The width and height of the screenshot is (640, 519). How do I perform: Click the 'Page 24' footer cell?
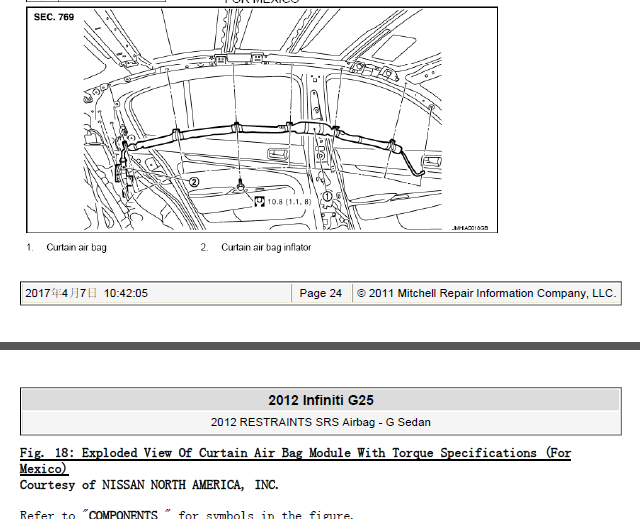pos(321,293)
